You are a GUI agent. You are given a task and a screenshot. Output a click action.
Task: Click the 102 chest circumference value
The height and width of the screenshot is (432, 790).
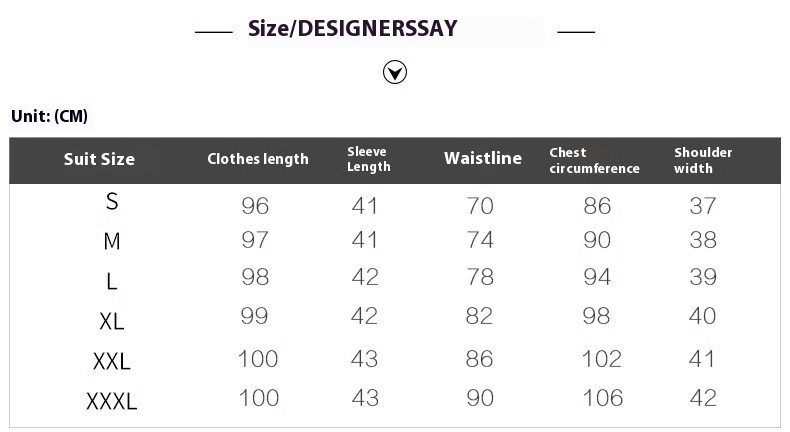tap(602, 359)
